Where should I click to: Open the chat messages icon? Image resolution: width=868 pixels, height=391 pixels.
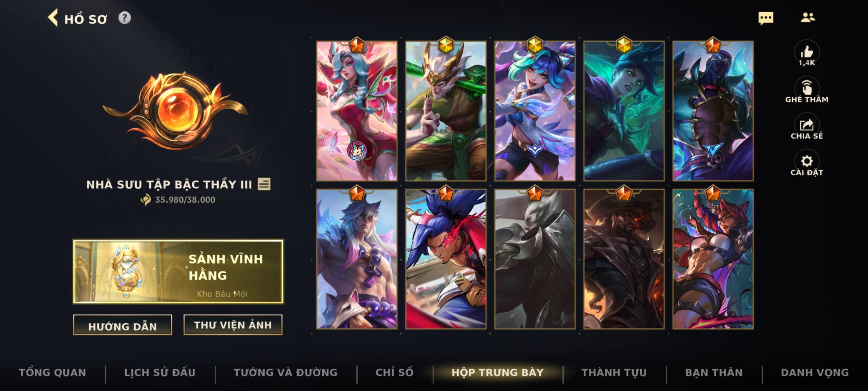click(x=766, y=18)
